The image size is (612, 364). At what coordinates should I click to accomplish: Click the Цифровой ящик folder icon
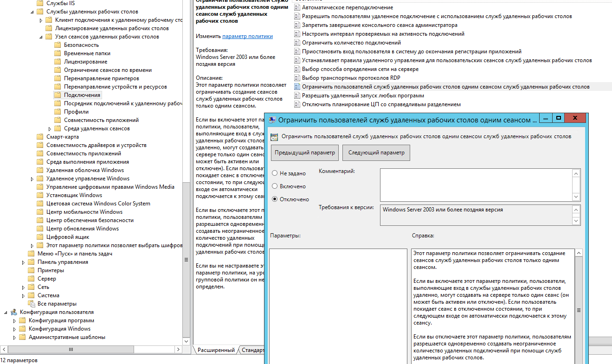coord(40,237)
